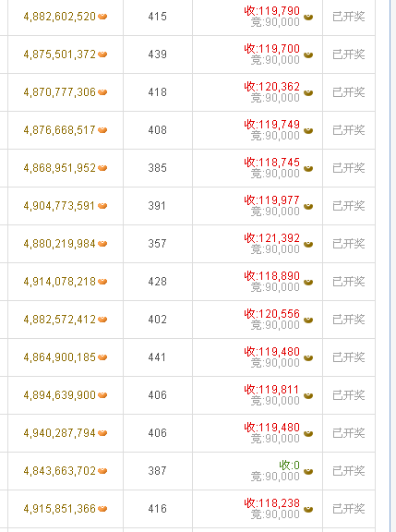Viewport: 396px width, 532px height.
Task: Click the gold ingot icon next to 收:118,238
Action: pyautogui.click(x=308, y=509)
